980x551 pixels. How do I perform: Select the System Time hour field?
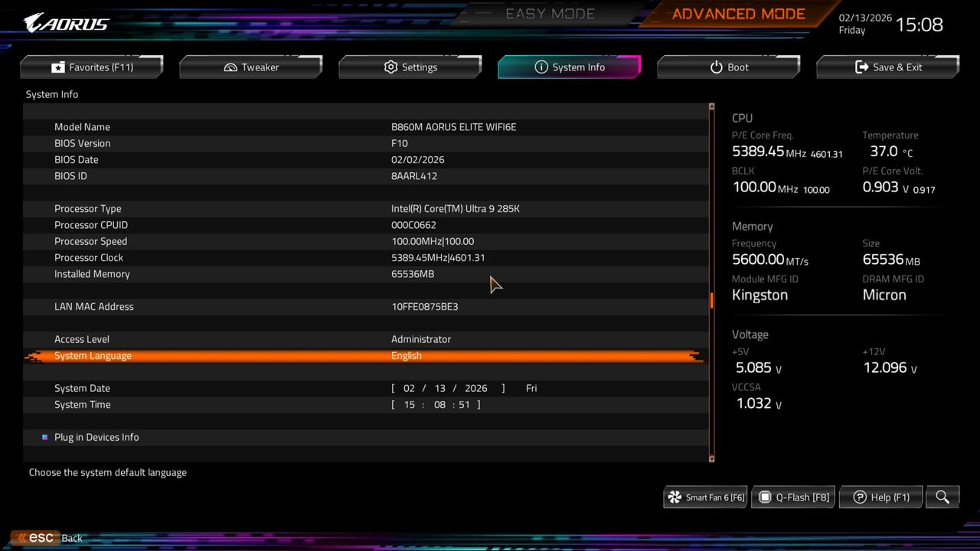pos(410,404)
